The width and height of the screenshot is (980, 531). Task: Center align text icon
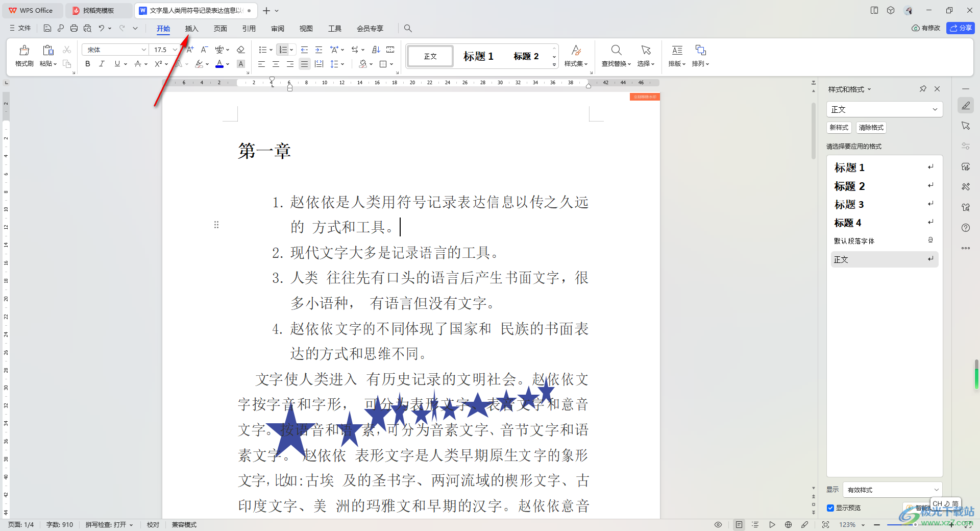tap(276, 64)
